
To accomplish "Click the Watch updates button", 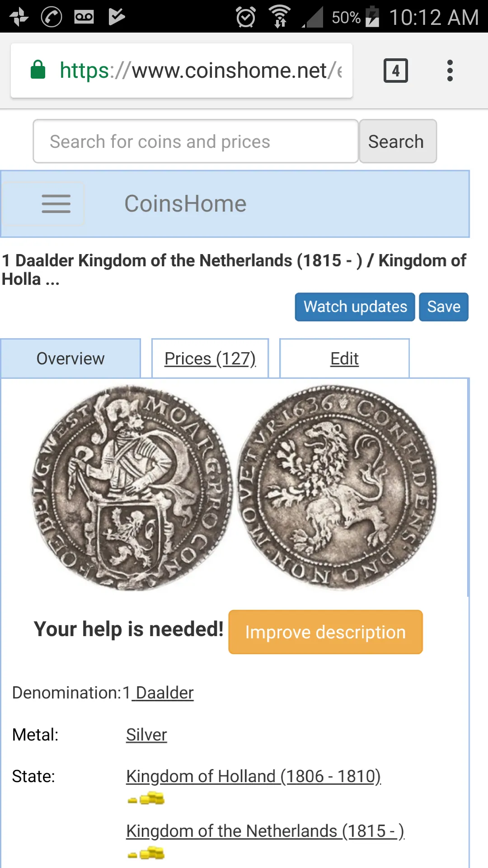I will pyautogui.click(x=355, y=307).
